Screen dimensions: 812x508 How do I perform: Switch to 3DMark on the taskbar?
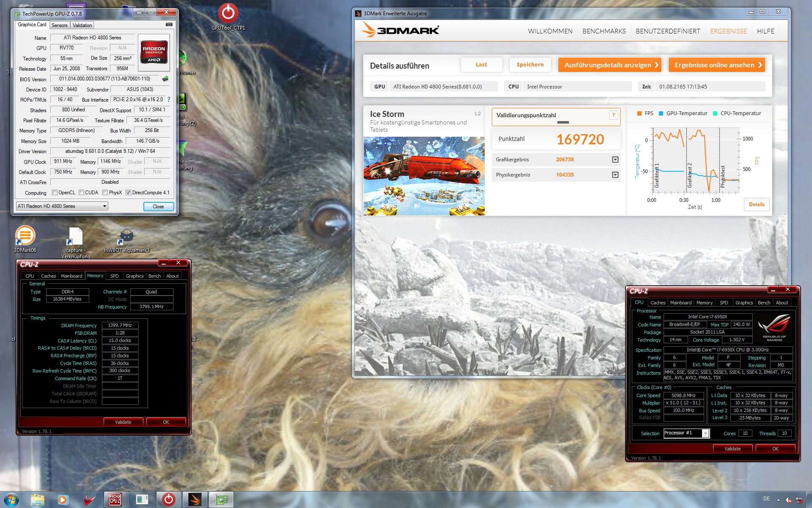(195, 500)
